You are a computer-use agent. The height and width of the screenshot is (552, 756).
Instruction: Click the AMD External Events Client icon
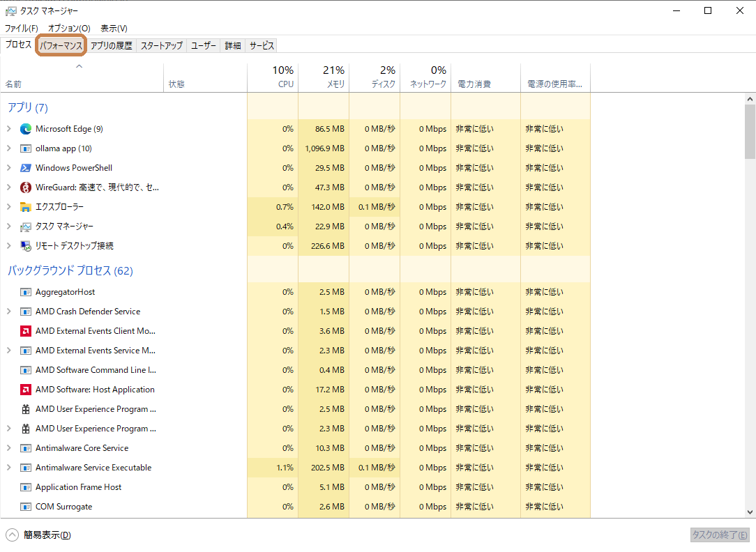tap(26, 331)
